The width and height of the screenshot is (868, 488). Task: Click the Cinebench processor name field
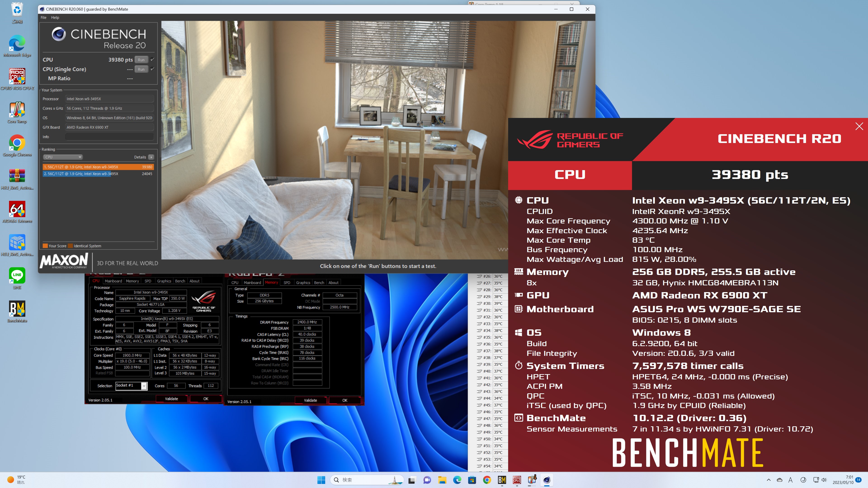click(x=109, y=99)
